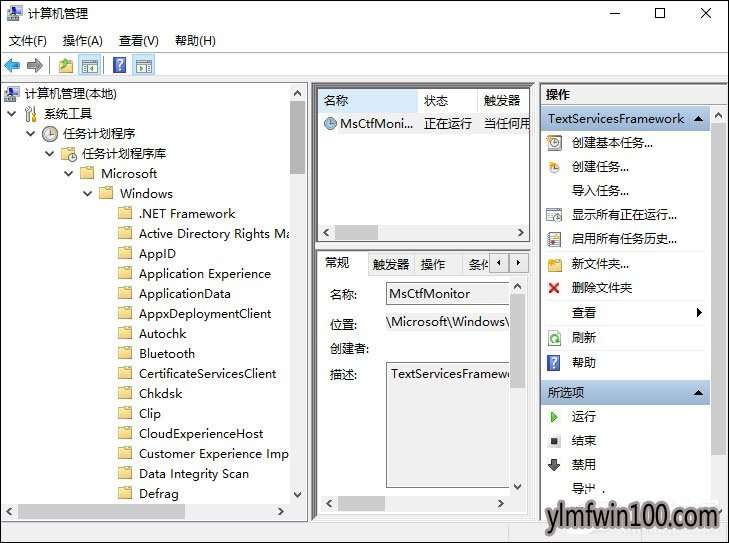729x543 pixels.
Task: Open the 操作(A) menu
Action: pos(82,41)
